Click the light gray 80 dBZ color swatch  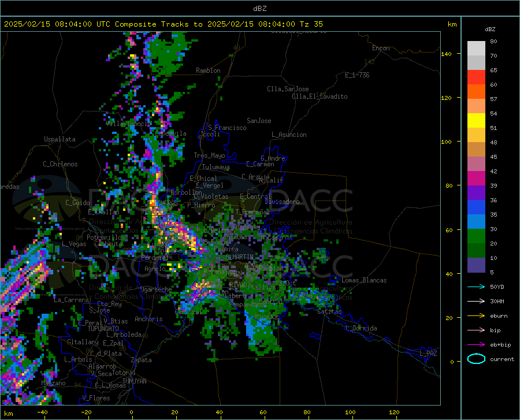tap(476, 49)
